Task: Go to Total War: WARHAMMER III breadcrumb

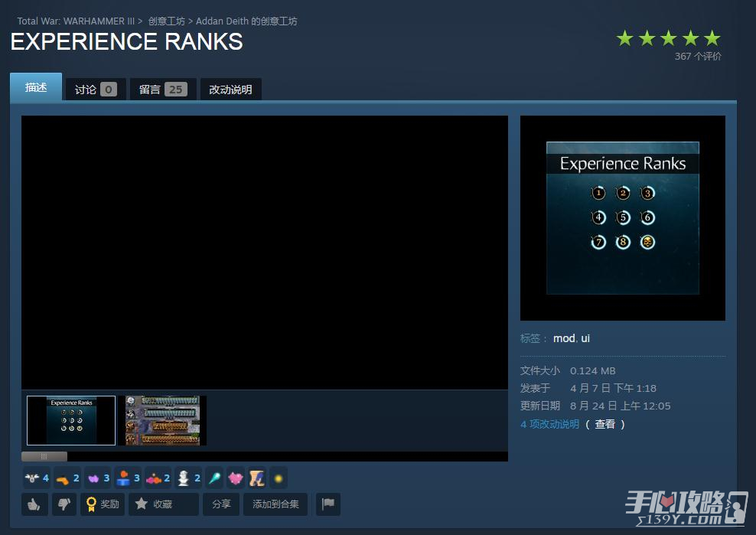Action: pyautogui.click(x=76, y=21)
